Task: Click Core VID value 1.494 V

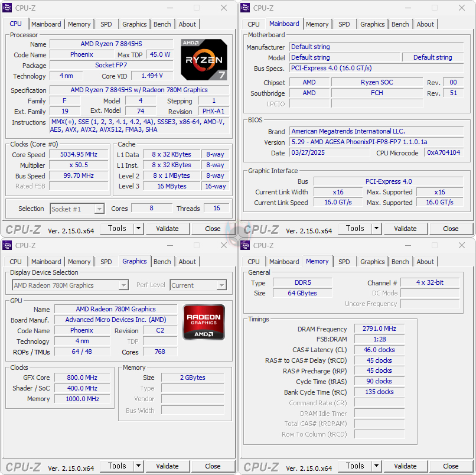Action: point(152,76)
